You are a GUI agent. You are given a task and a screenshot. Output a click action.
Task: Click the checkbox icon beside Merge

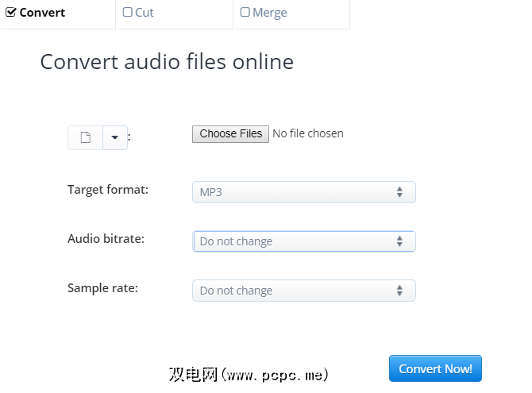point(245,13)
